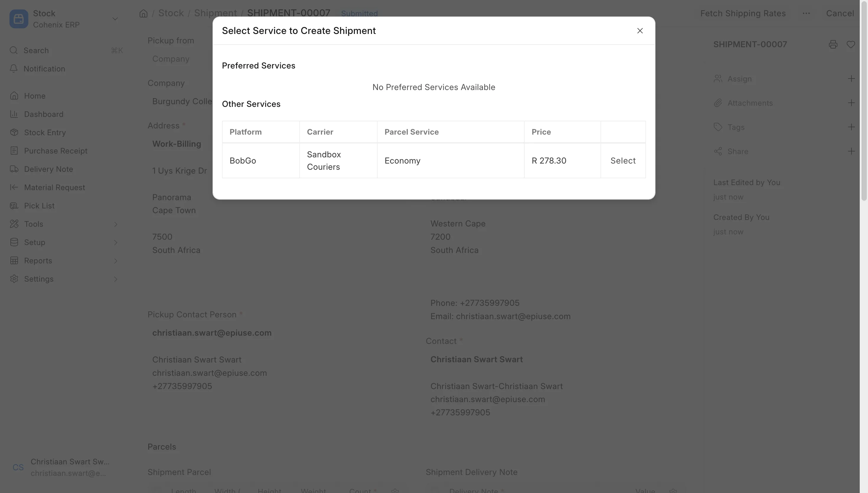Viewport: 868px width, 493px height.
Task: Add an assignee with Assign plus
Action: pos(851,79)
